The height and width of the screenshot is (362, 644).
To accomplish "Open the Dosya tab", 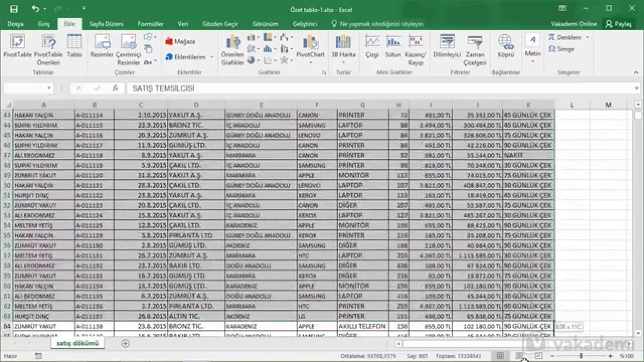I will coord(16,24).
